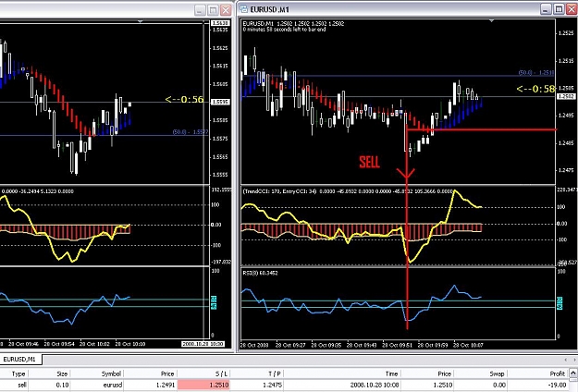The height and width of the screenshot is (392, 578).
Task: Click the 0.10 size cell
Action: coord(62,385)
